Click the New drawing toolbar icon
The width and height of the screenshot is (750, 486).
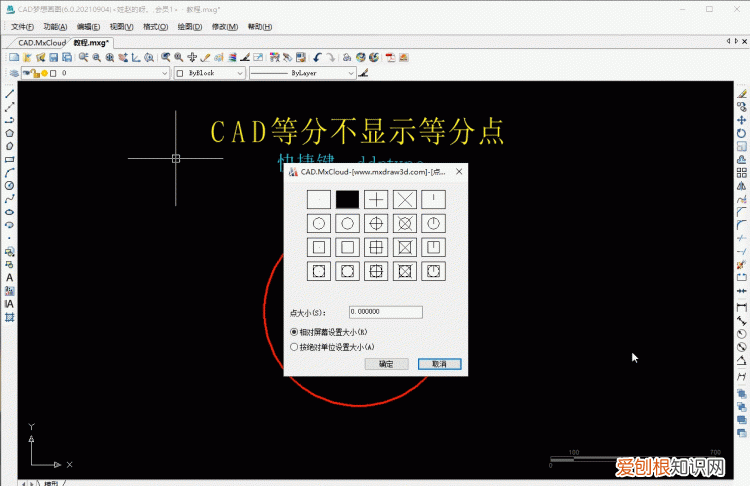click(x=14, y=57)
